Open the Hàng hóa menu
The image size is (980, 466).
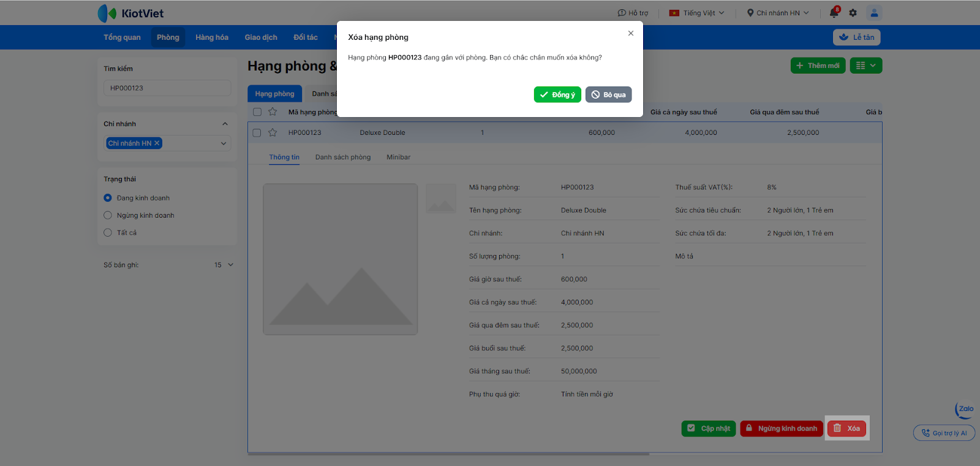[x=212, y=37]
